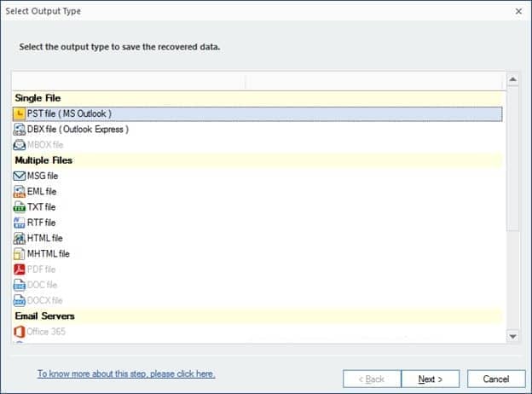This screenshot has height=394, width=532.
Task: Click the DBX file Outlook Express icon
Action: (x=20, y=130)
